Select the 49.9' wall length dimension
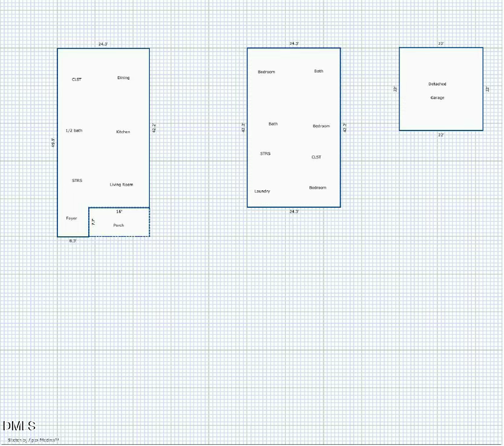Image resolution: width=504 pixels, height=446 pixels. [53, 143]
